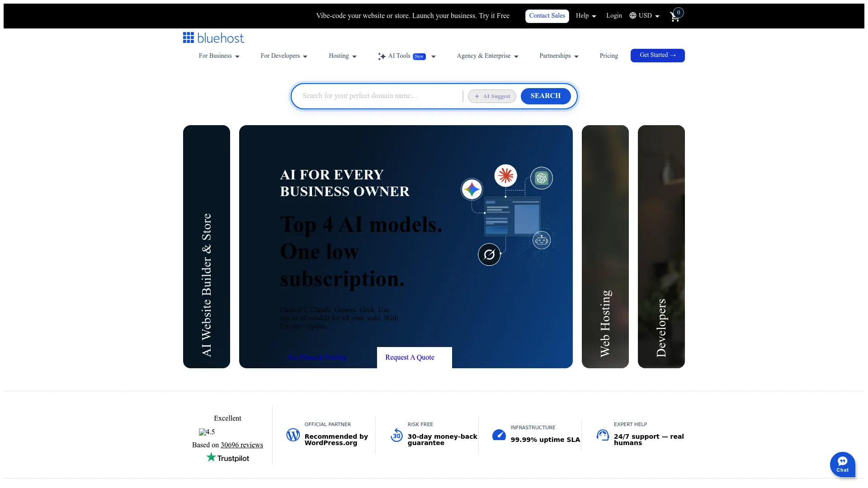
Task: Click the New badge beside AI Tools
Action: click(x=419, y=57)
